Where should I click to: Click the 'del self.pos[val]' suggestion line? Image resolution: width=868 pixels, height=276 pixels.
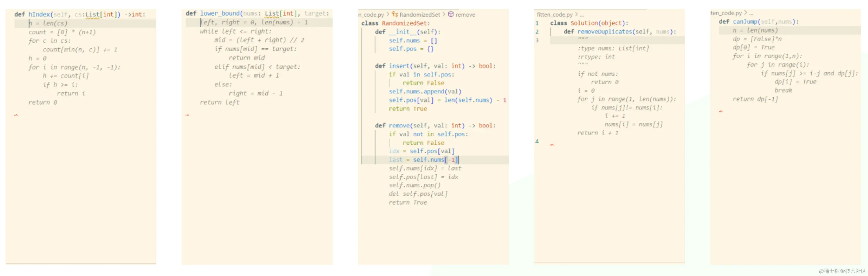click(418, 194)
